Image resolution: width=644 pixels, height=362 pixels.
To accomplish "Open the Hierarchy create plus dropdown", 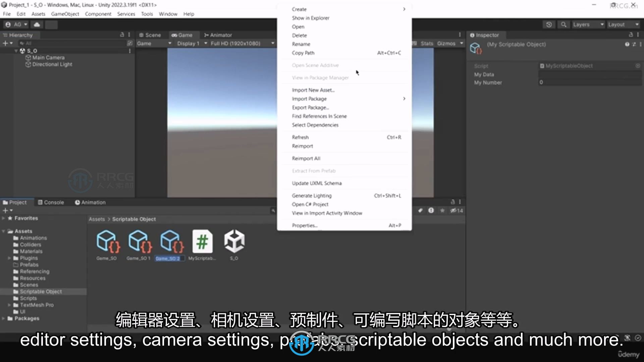I will [7, 43].
